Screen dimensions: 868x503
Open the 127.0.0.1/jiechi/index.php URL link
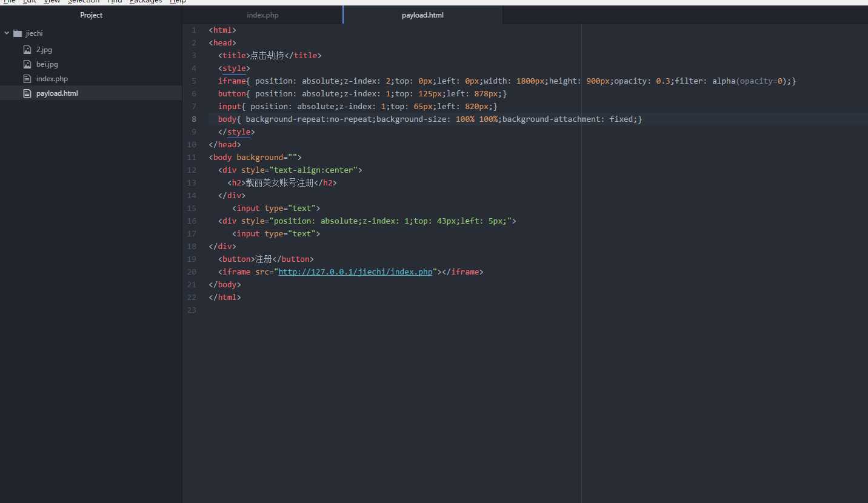(x=355, y=272)
